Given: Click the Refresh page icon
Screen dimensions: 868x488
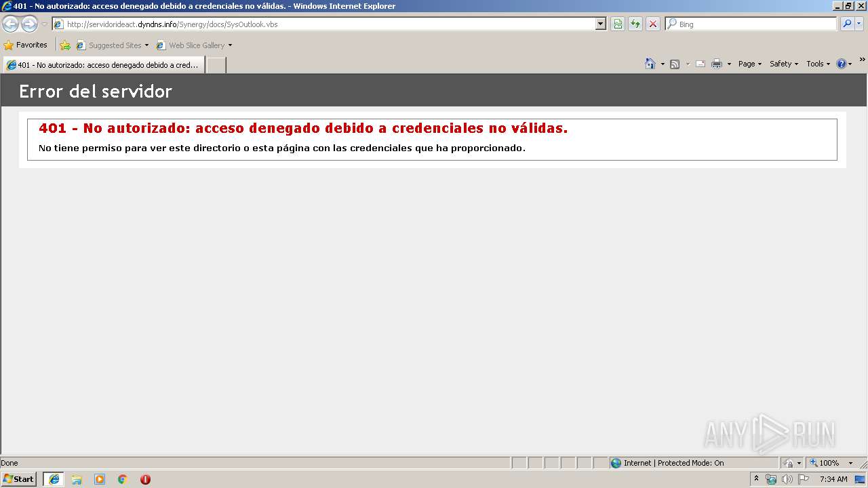Looking at the screenshot, I should point(635,24).
